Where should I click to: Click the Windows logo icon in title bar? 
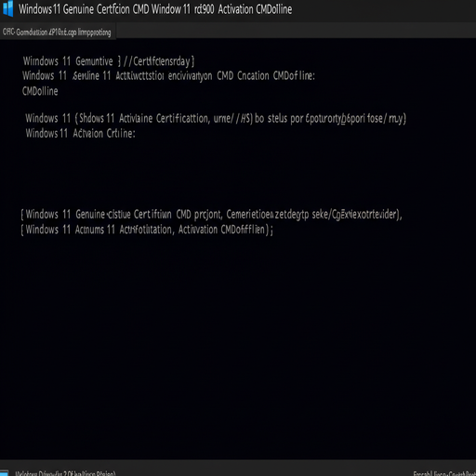(7, 8)
